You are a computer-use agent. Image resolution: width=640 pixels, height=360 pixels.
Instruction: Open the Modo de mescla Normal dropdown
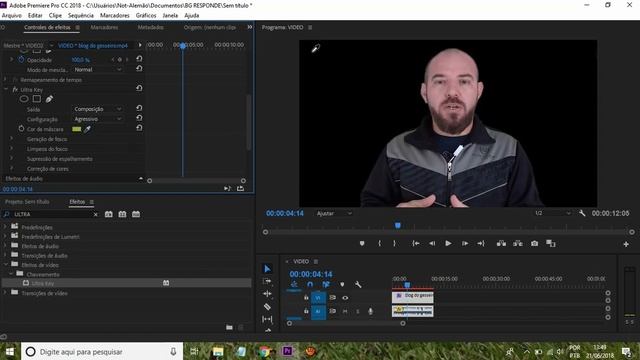coord(97,69)
